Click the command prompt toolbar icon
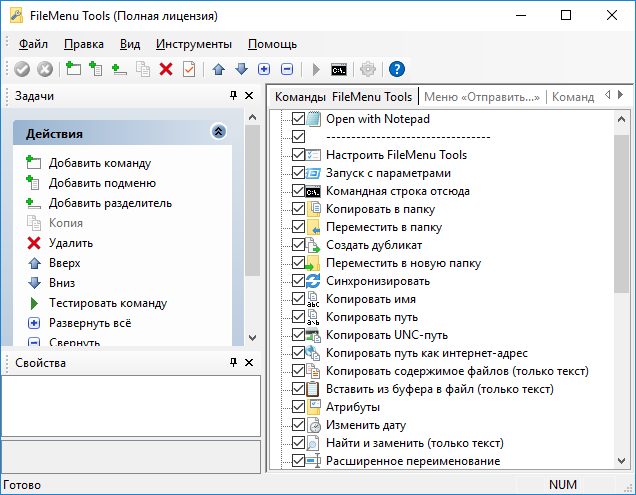This screenshot has width=636, height=495. point(340,69)
